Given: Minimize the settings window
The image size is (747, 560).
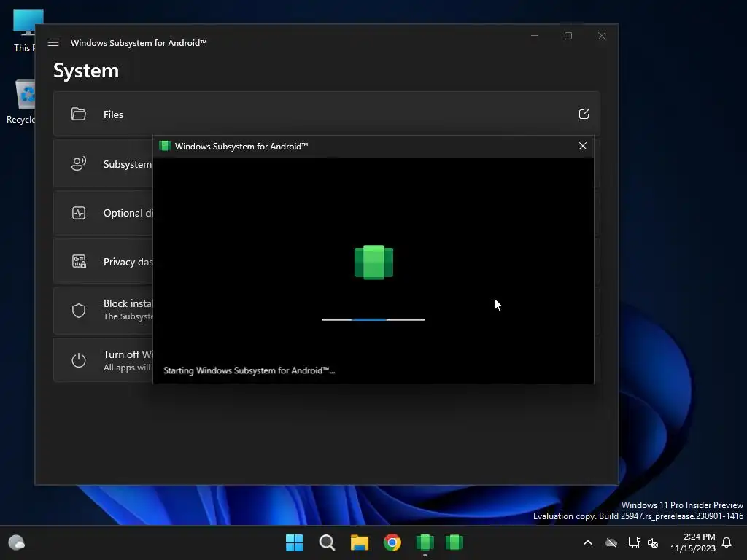Looking at the screenshot, I should click(535, 36).
